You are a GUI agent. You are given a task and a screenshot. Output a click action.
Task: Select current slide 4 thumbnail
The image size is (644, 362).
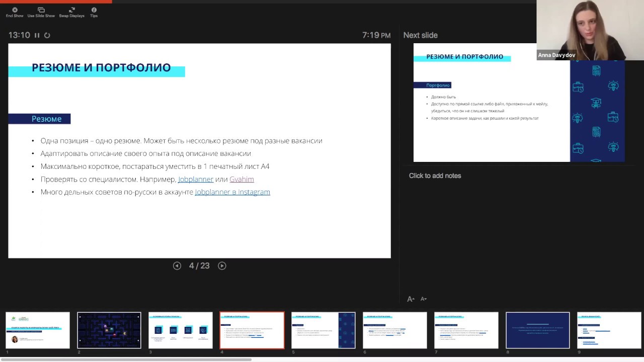(x=252, y=330)
